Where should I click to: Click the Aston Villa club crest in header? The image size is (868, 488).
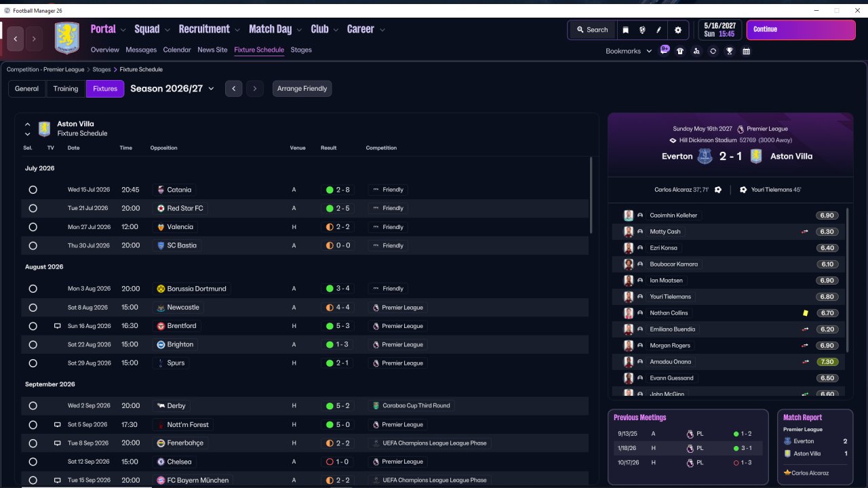coord(66,39)
